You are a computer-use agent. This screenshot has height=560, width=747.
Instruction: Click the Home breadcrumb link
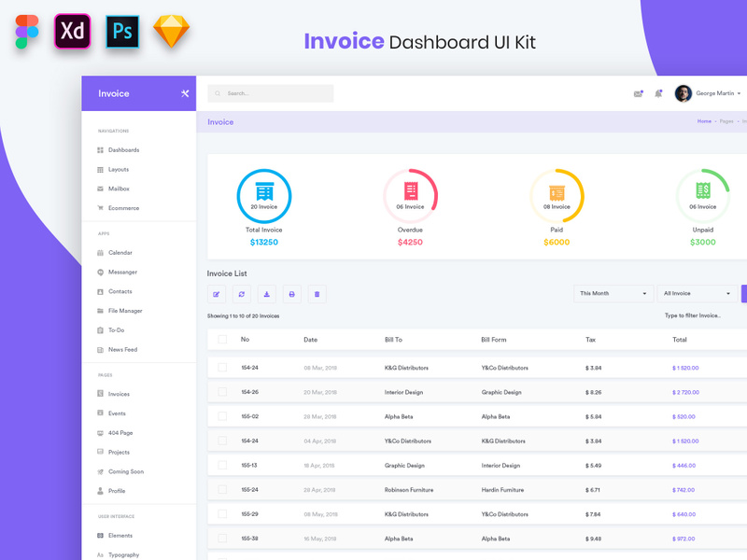(x=705, y=121)
